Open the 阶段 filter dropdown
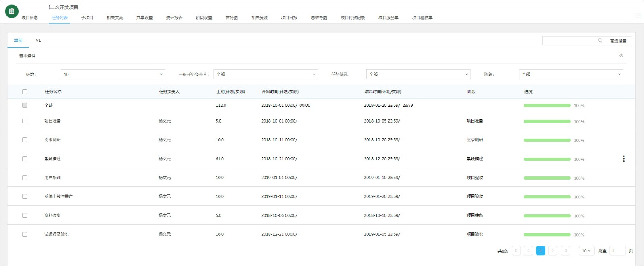The width and height of the screenshot is (644, 266). coord(571,74)
